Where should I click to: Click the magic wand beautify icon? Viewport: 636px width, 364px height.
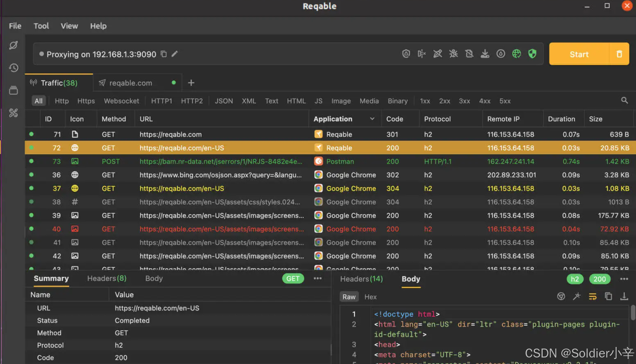577,296
